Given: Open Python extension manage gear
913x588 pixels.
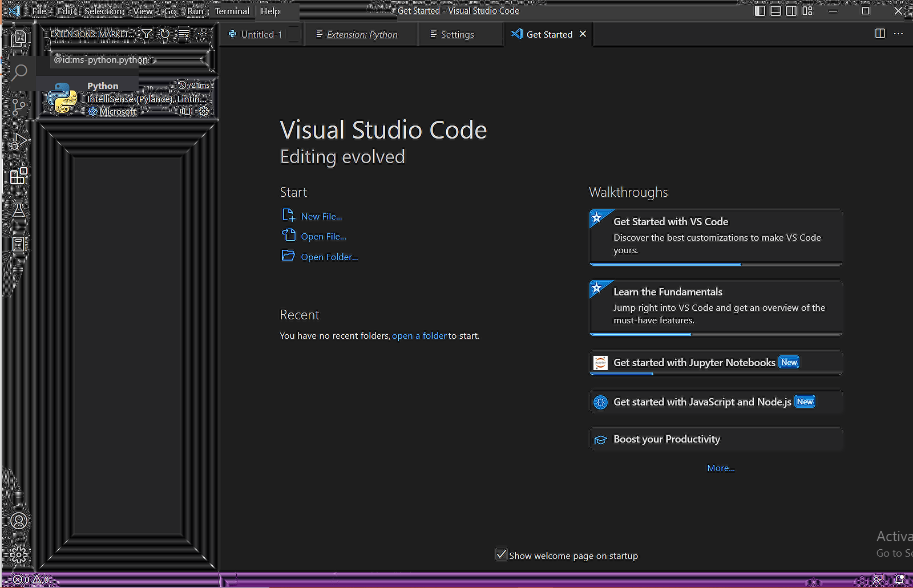Looking at the screenshot, I should tap(204, 111).
